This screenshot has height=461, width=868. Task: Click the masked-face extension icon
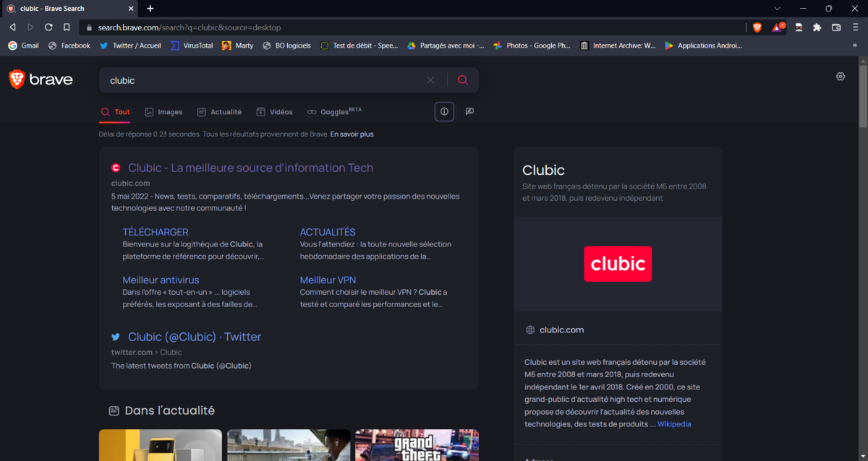click(799, 27)
